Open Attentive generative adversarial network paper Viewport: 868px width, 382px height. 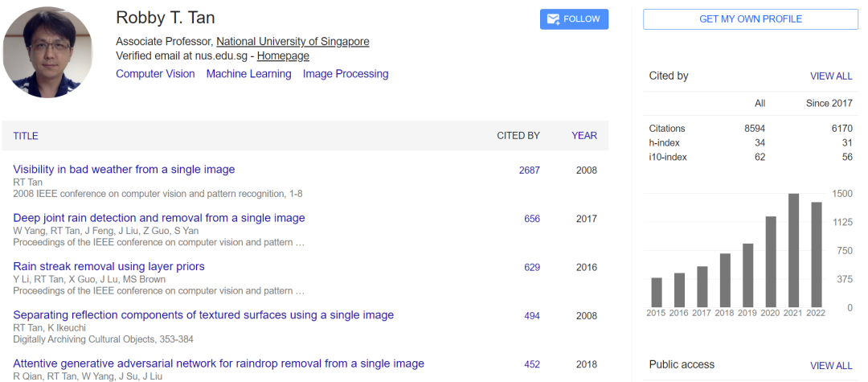click(219, 364)
